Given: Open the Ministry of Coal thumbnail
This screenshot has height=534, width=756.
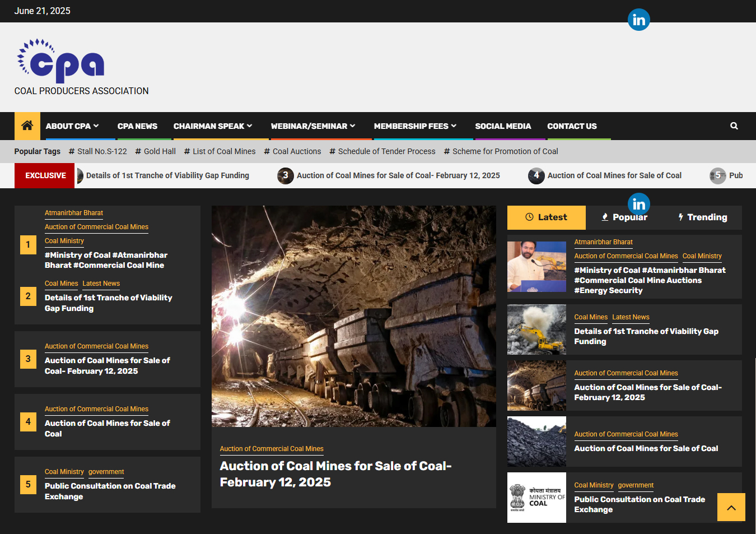Looking at the screenshot, I should 536,497.
